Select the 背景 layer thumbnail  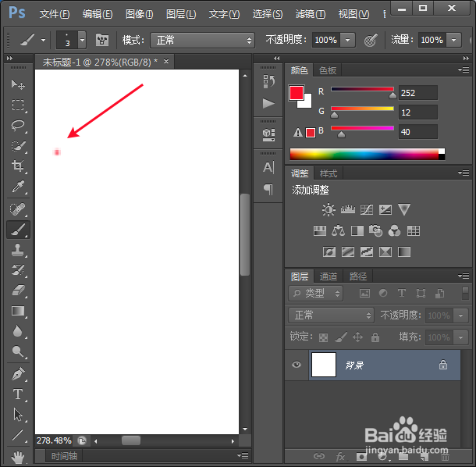click(x=324, y=365)
